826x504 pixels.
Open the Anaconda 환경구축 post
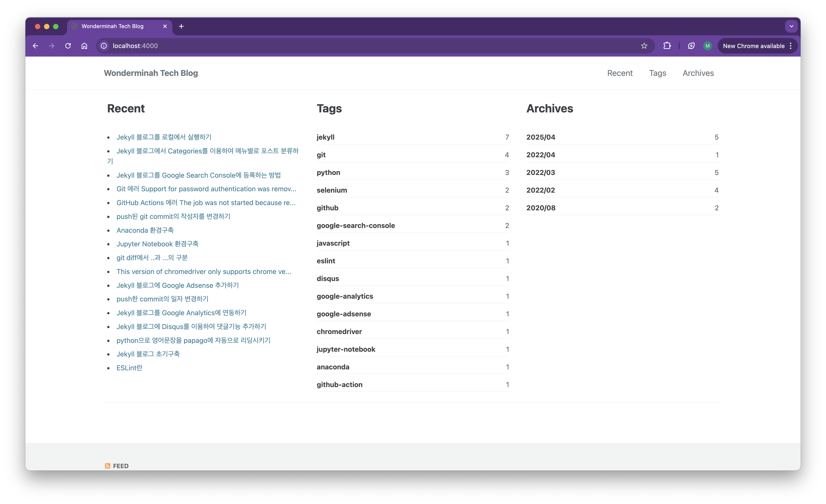[x=145, y=230]
